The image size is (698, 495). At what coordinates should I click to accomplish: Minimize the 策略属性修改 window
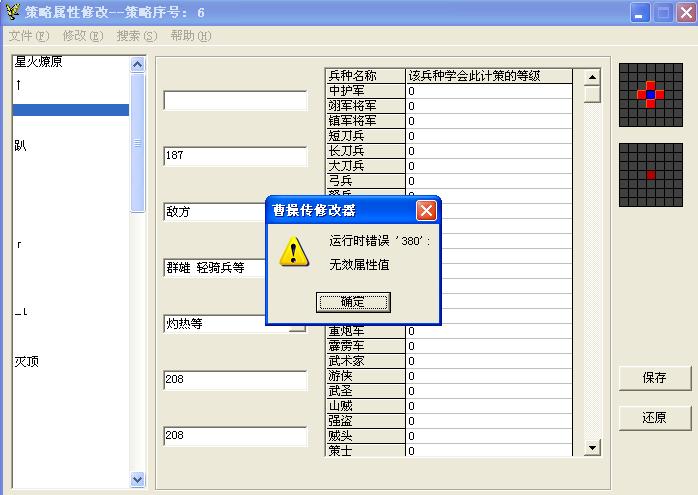click(x=640, y=13)
